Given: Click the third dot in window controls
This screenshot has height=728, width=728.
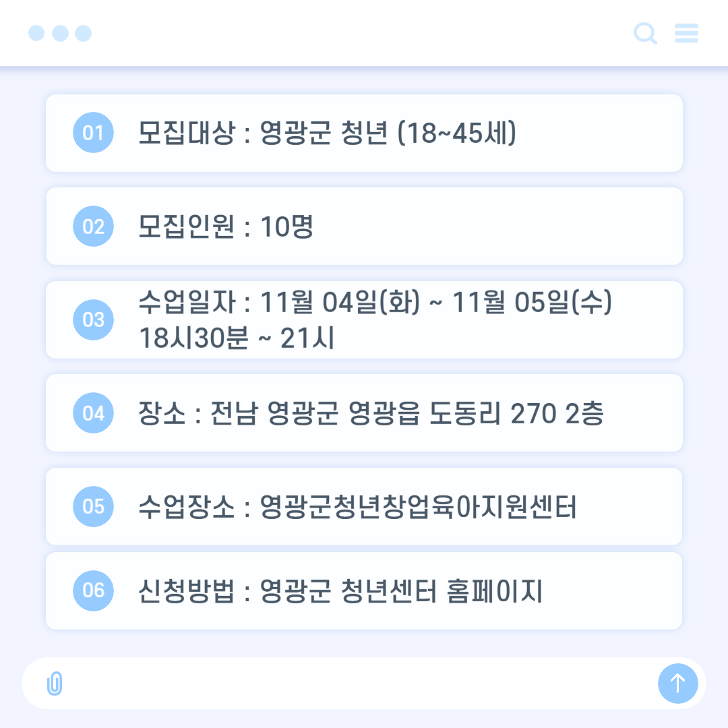Looking at the screenshot, I should tap(84, 33).
